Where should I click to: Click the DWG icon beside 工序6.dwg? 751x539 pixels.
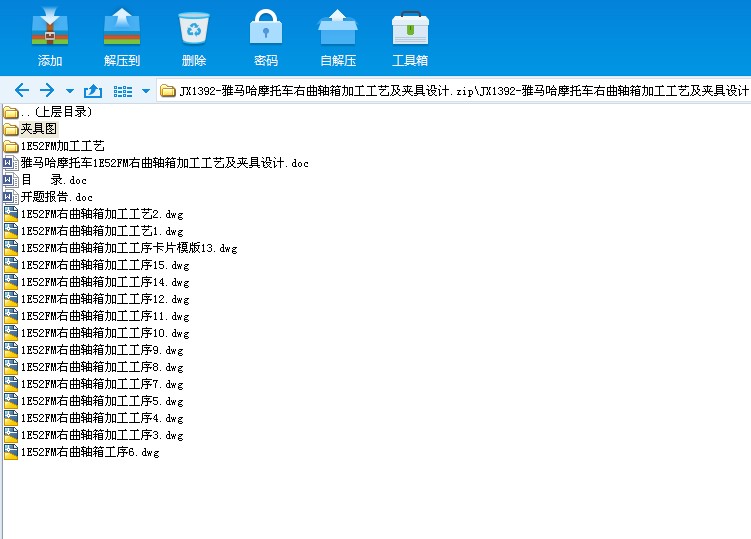pos(11,452)
